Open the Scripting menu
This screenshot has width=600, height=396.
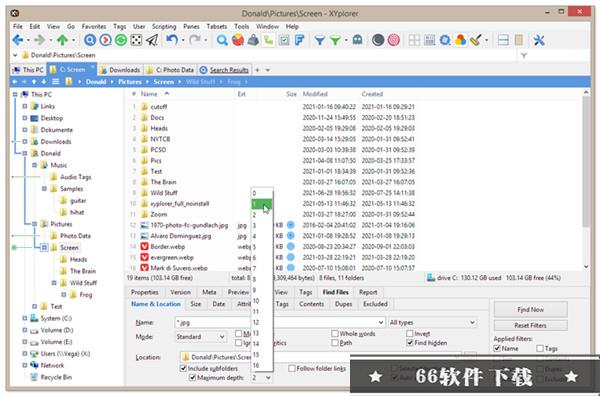[x=164, y=26]
